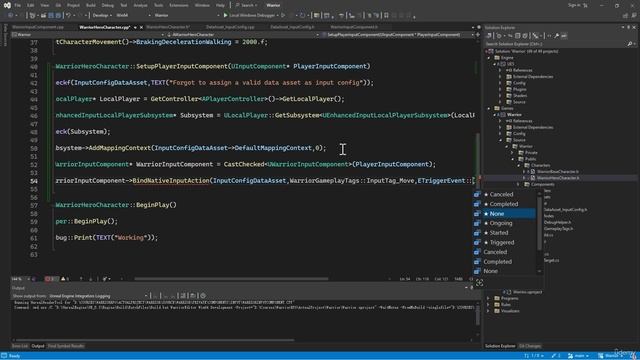The image size is (640, 360).
Task: Open Show output from dropdown
Action: click(98, 296)
